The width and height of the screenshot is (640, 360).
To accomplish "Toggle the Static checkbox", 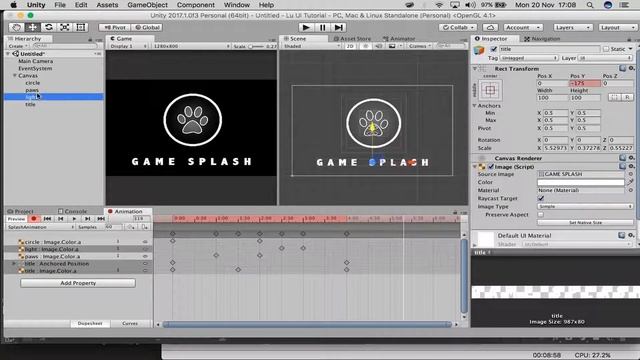I will click(606, 49).
